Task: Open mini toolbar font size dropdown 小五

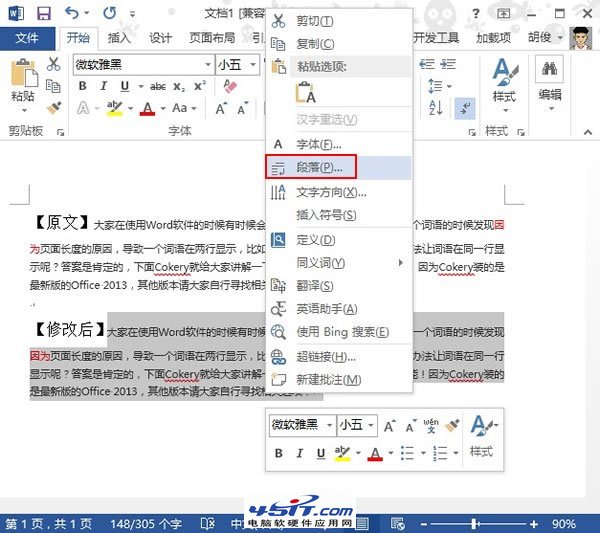Action: [x=371, y=425]
